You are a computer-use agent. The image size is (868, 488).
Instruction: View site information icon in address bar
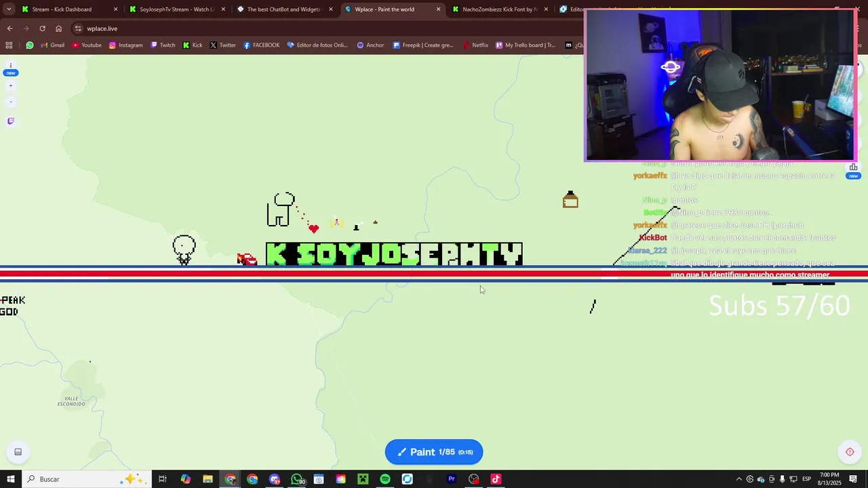78,28
